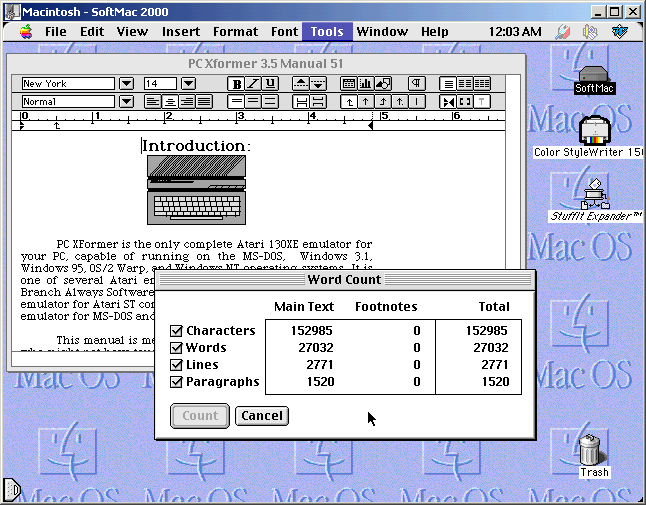The height and width of the screenshot is (505, 646).
Task: Open the Normal style dropdown arrow
Action: click(126, 101)
